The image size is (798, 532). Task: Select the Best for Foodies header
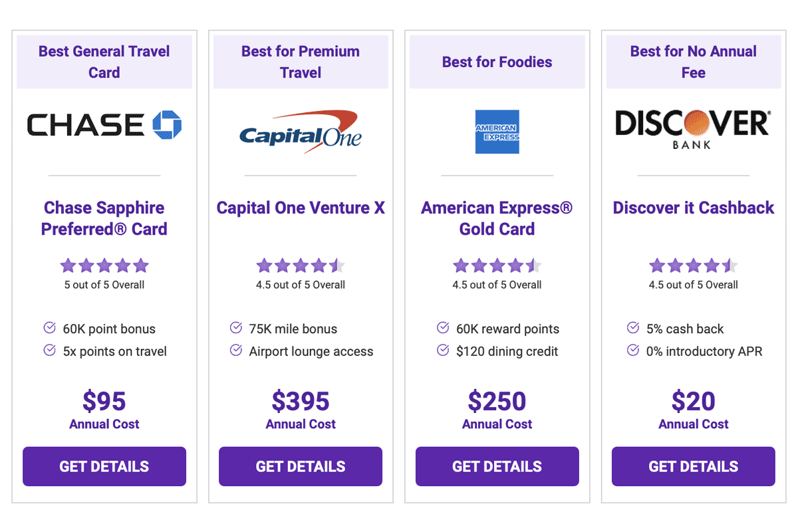tap(497, 62)
